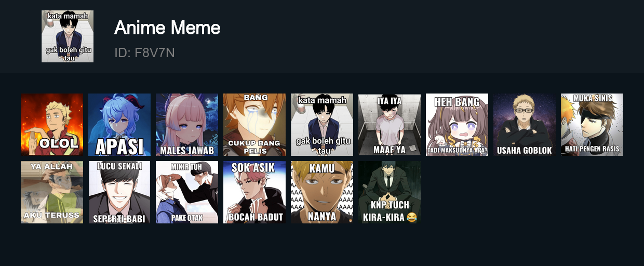Open the Anime Meme pack cover image
The image size is (644, 266).
[x=68, y=36]
